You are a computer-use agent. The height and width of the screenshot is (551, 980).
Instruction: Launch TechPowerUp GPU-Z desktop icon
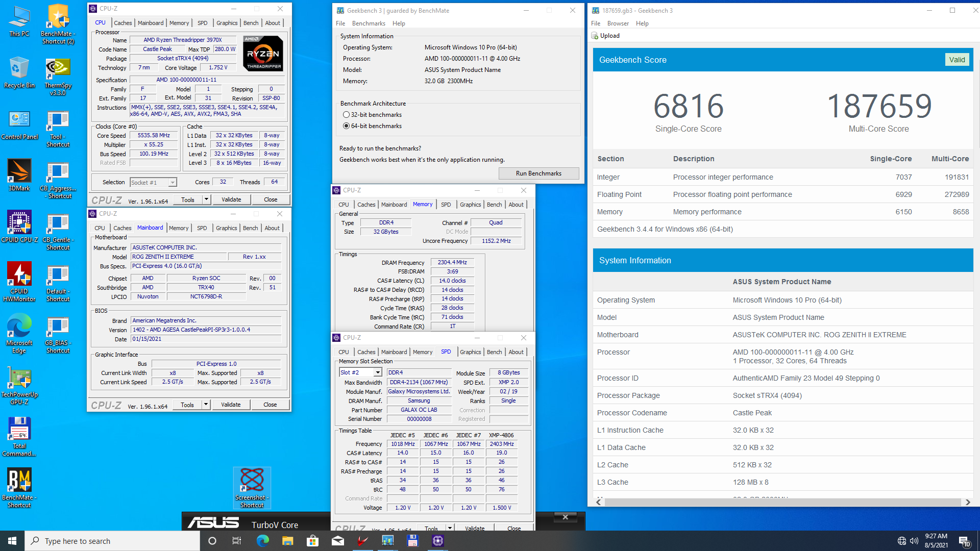(x=19, y=385)
